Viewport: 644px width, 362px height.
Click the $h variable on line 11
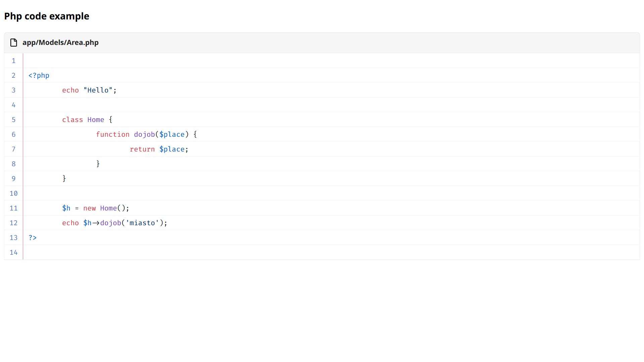point(66,208)
